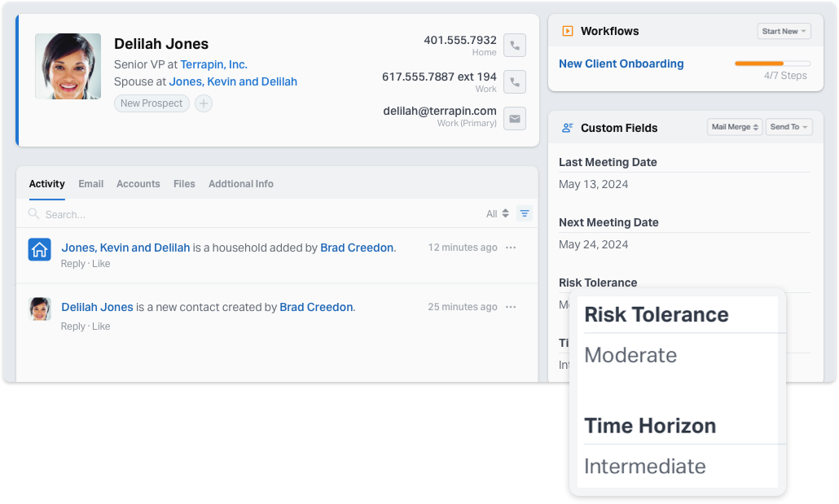839x504 pixels.
Task: Click Delilah Jones profile photo
Action: pyautogui.click(x=68, y=66)
